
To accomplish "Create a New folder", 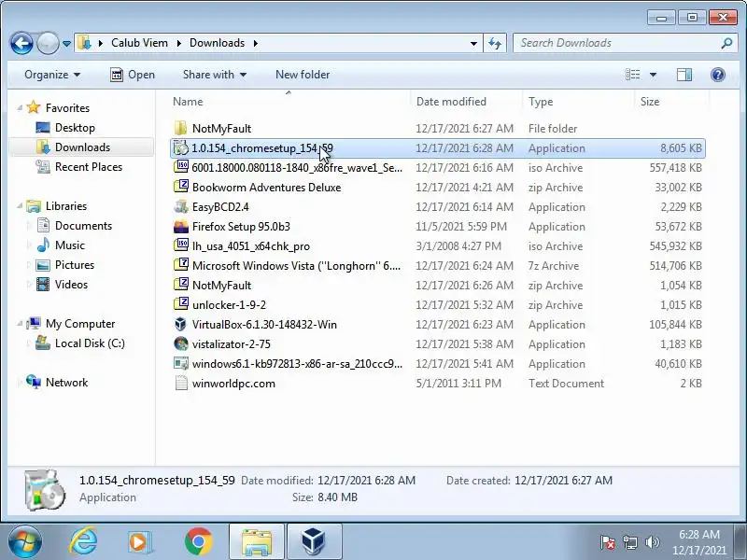I will (x=303, y=75).
